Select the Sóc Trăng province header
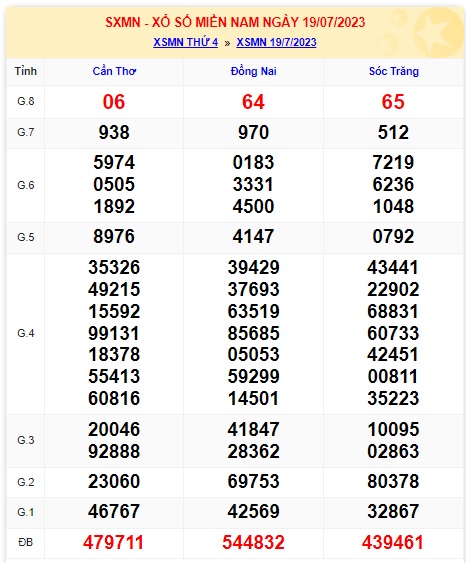This screenshot has width=466, height=563. 393,71
